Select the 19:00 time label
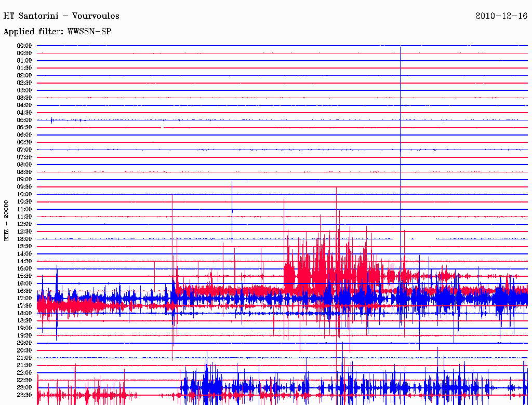Screen dimensions: 532x405 click(24, 328)
